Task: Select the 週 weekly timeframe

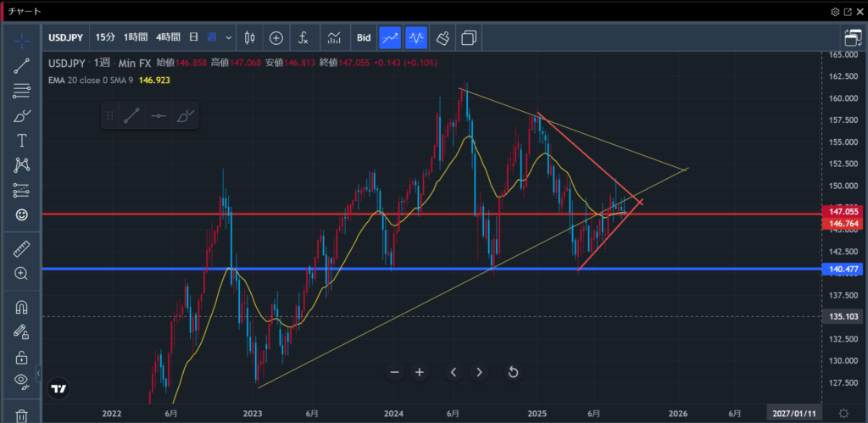Action: tap(211, 37)
